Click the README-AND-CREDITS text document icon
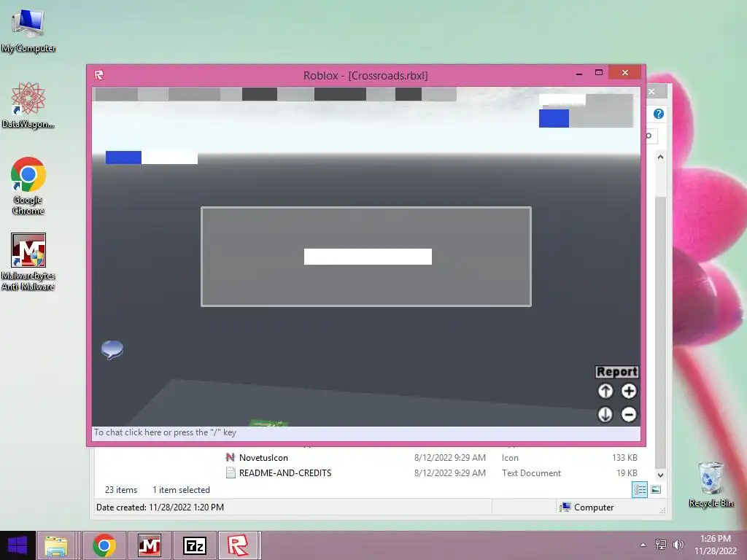Screen dimensions: 747x560 231,472
